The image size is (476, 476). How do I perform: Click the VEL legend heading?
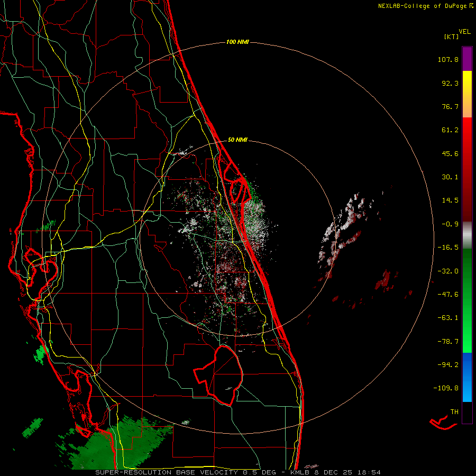click(x=464, y=32)
